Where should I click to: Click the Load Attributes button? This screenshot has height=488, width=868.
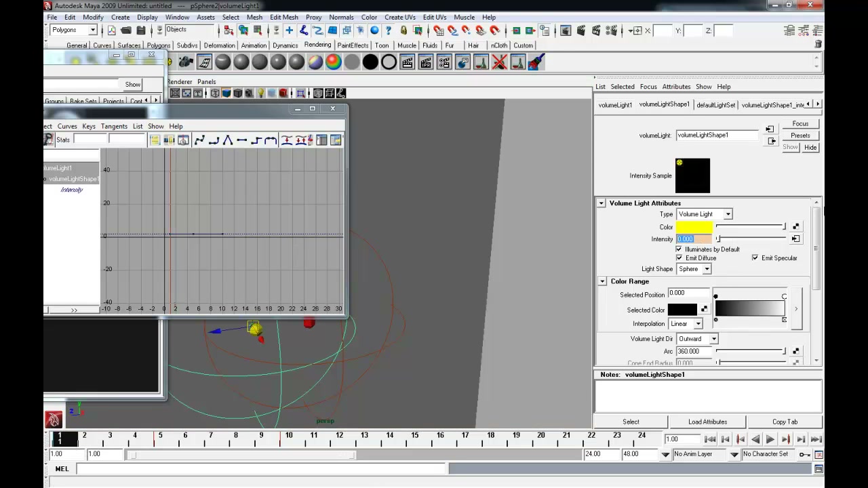tap(707, 422)
